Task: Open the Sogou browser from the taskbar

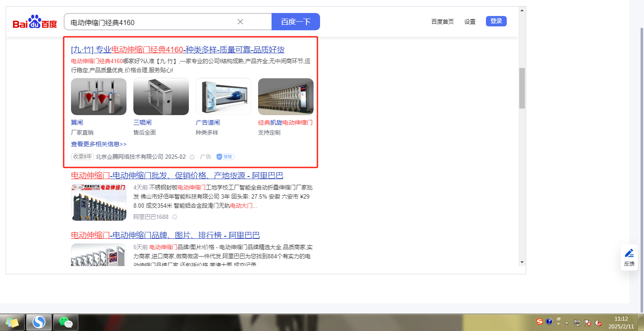Action: 39,322
